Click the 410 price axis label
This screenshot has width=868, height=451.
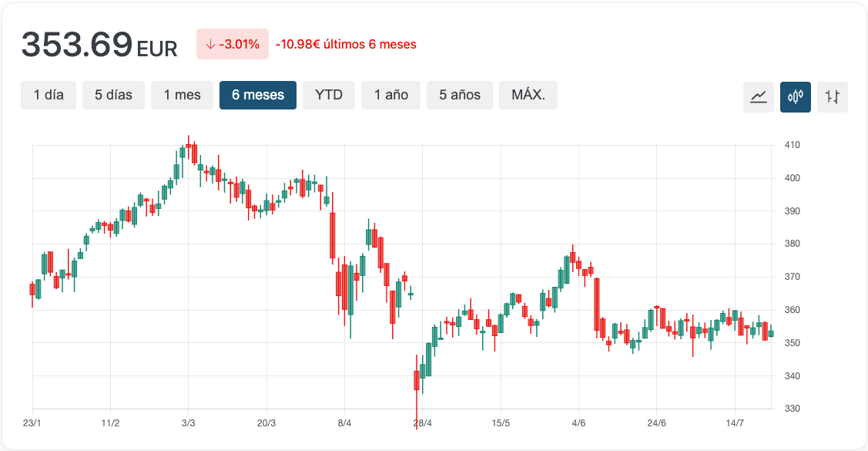(793, 145)
